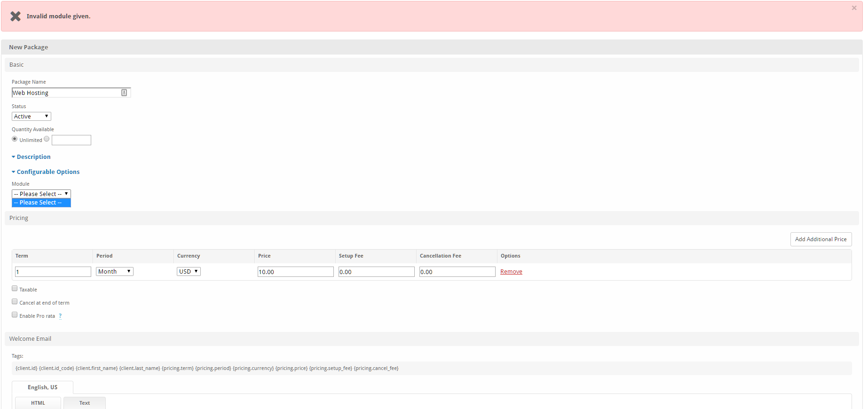The width and height of the screenshot is (868, 409).
Task: Click the {pricing.term} tag text
Action: coord(178,368)
